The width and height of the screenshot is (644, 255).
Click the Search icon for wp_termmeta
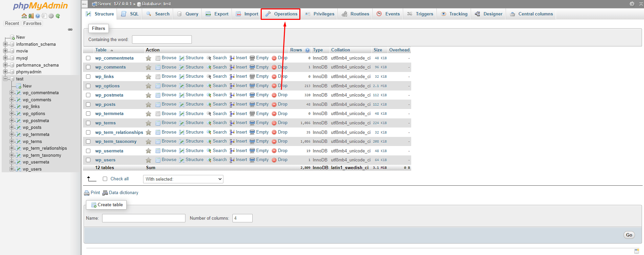coord(209,114)
